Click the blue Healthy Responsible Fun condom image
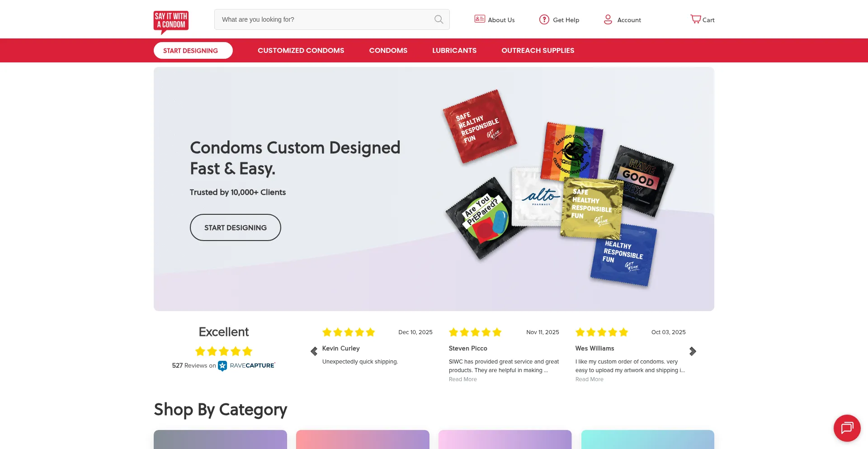Screen dimensions: 868x449 (x=623, y=255)
